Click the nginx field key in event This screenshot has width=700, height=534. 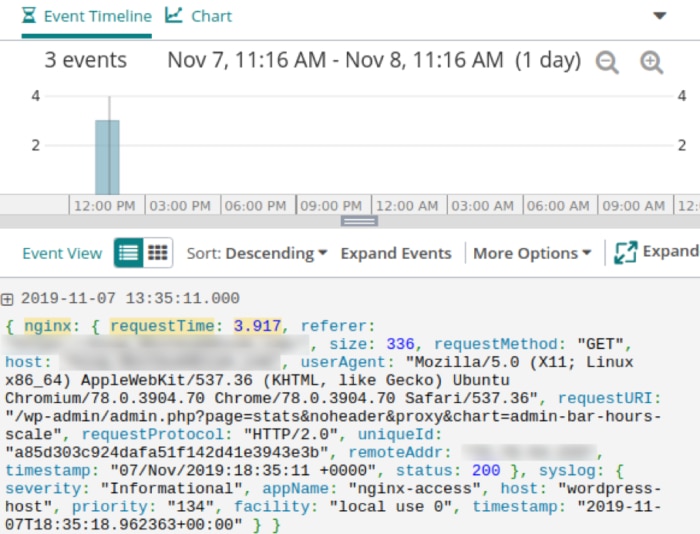(46, 325)
